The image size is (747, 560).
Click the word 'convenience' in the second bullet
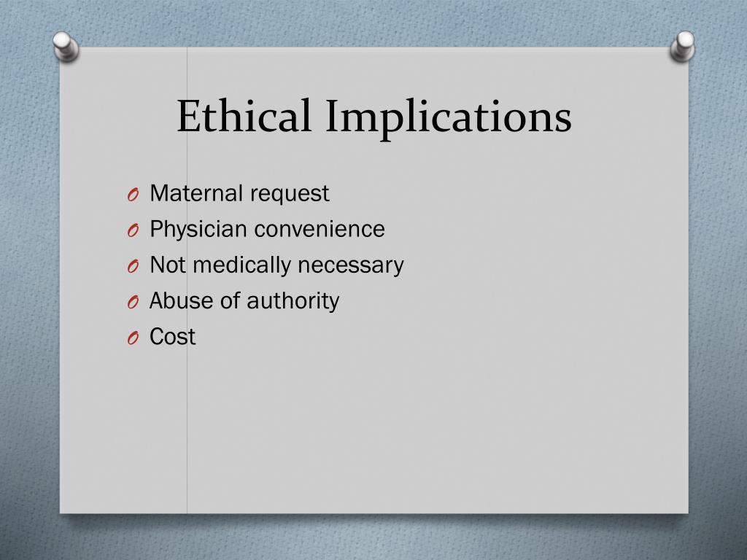(x=320, y=230)
